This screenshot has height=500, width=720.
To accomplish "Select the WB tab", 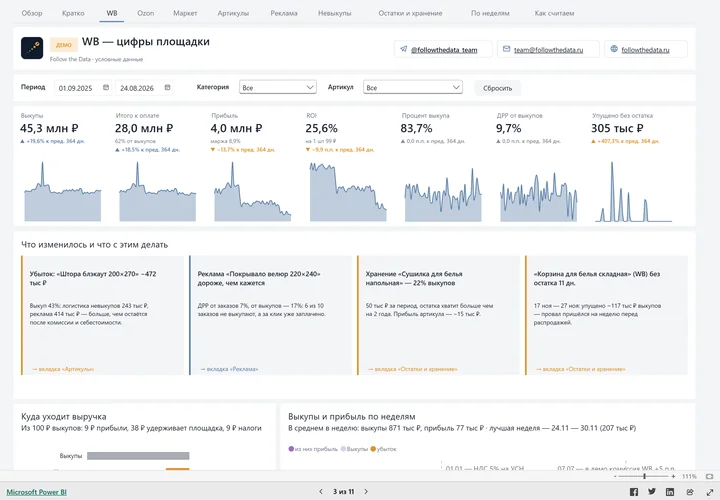I will click(112, 13).
